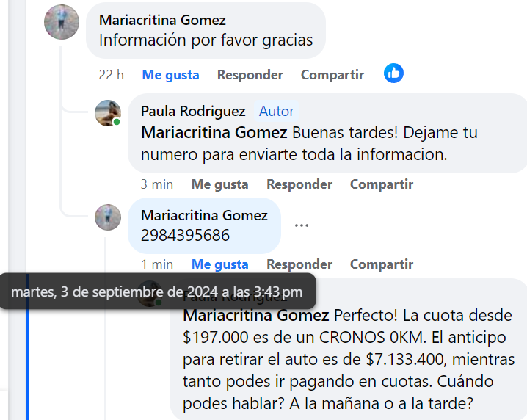Like Paula Rodriguez's 'Buenas tardes' reply

[219, 184]
